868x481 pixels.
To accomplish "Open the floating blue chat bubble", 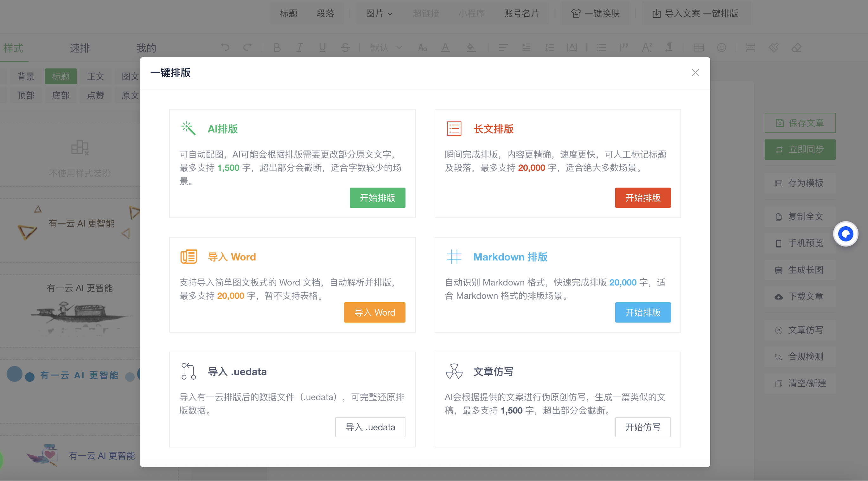I will [846, 234].
